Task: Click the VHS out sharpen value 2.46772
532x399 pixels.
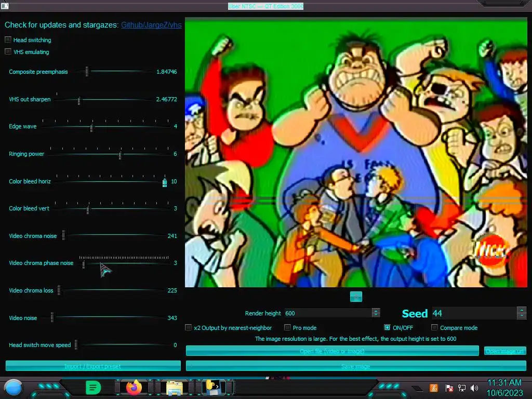Action: tap(167, 99)
